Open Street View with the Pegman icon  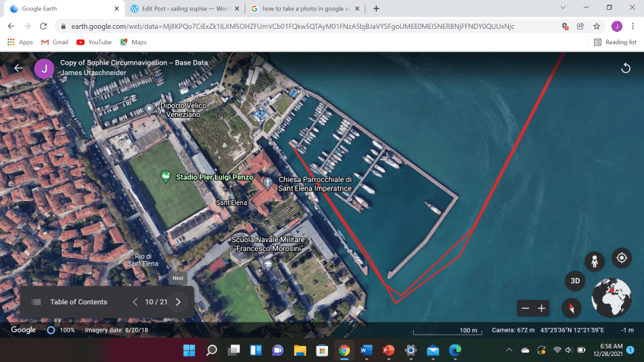coord(594,260)
